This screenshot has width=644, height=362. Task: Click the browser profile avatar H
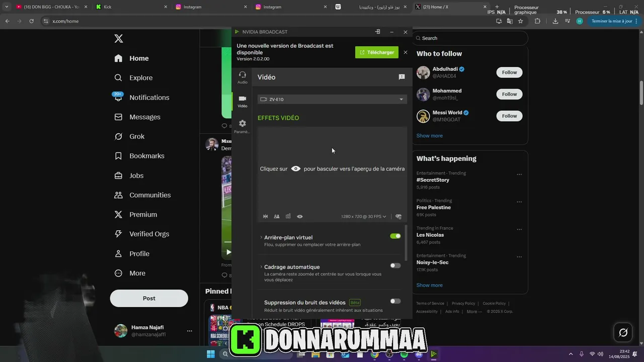[580, 21]
